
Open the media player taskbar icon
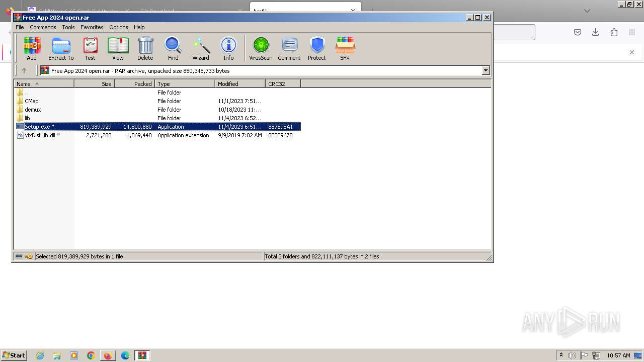74,355
